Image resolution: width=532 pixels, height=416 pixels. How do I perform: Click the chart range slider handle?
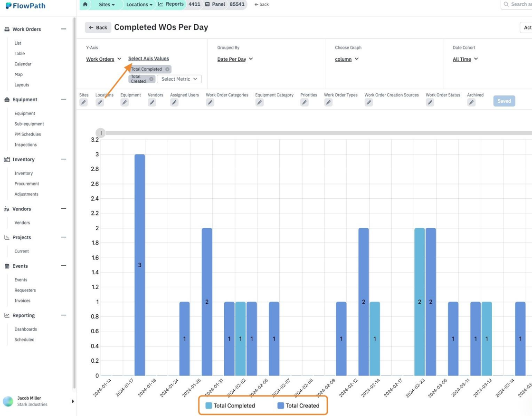(100, 133)
